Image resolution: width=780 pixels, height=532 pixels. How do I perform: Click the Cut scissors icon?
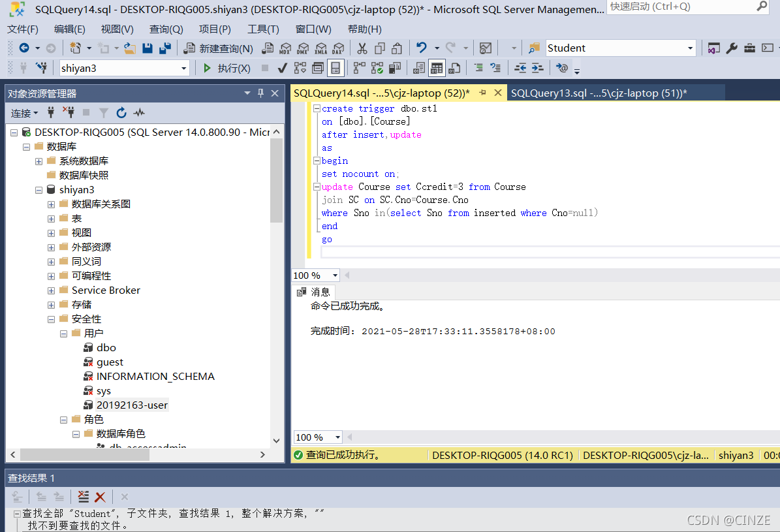(x=362, y=48)
